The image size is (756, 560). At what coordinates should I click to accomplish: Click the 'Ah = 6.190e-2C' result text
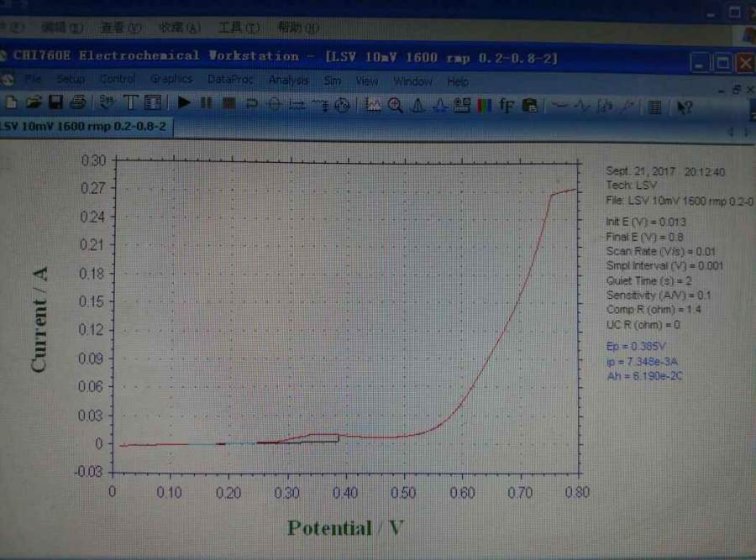tap(644, 376)
